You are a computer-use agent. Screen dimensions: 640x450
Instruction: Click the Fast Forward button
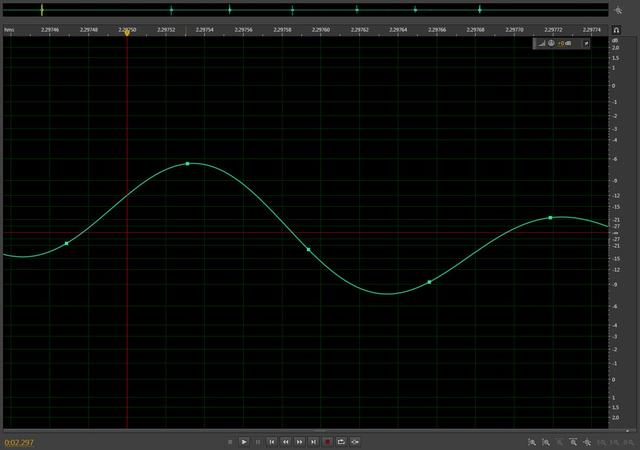pyautogui.click(x=300, y=441)
